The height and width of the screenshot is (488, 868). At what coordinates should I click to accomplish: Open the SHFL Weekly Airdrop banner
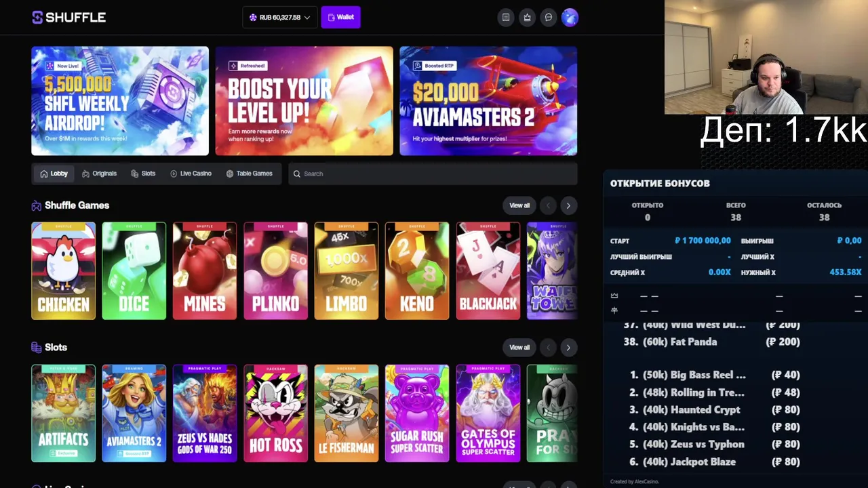coord(120,101)
